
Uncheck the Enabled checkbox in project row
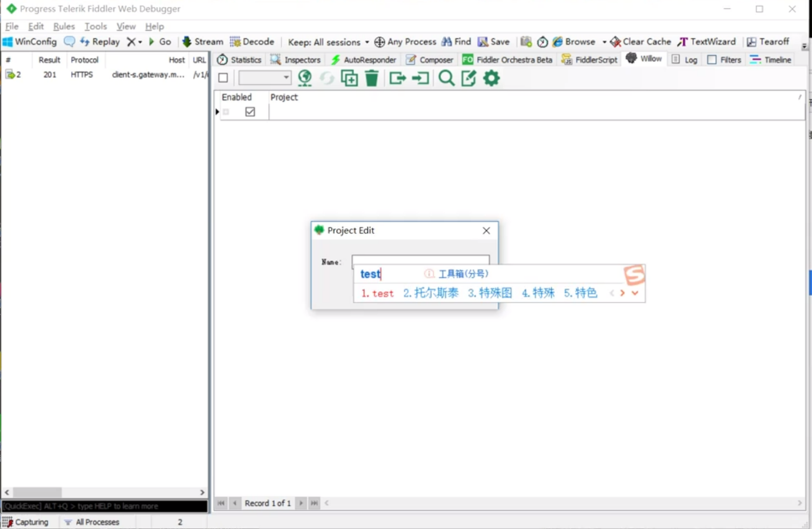coord(250,112)
